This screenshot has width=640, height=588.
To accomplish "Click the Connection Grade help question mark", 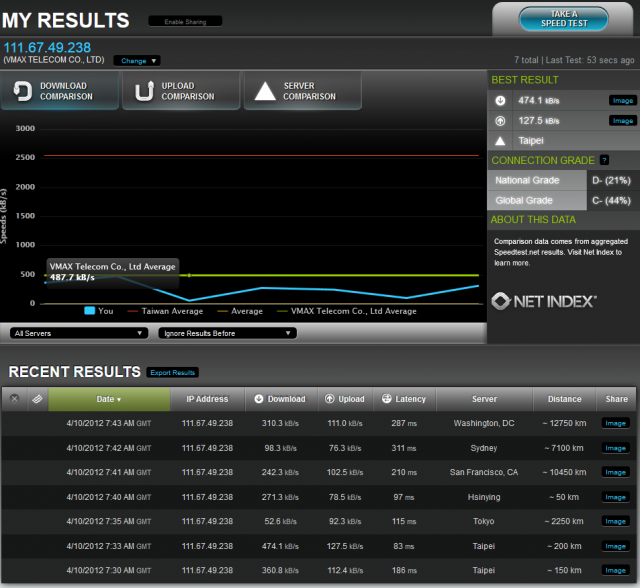I will [x=604, y=160].
